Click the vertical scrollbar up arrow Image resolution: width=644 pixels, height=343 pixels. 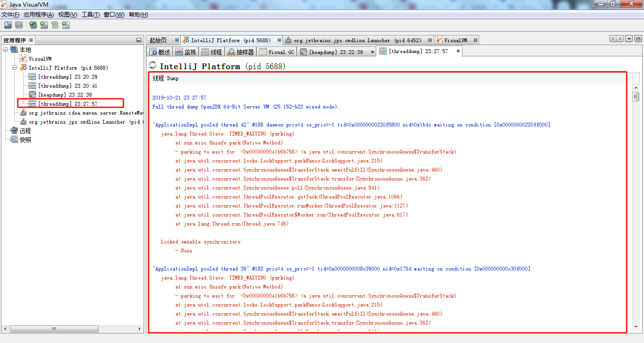[636, 87]
